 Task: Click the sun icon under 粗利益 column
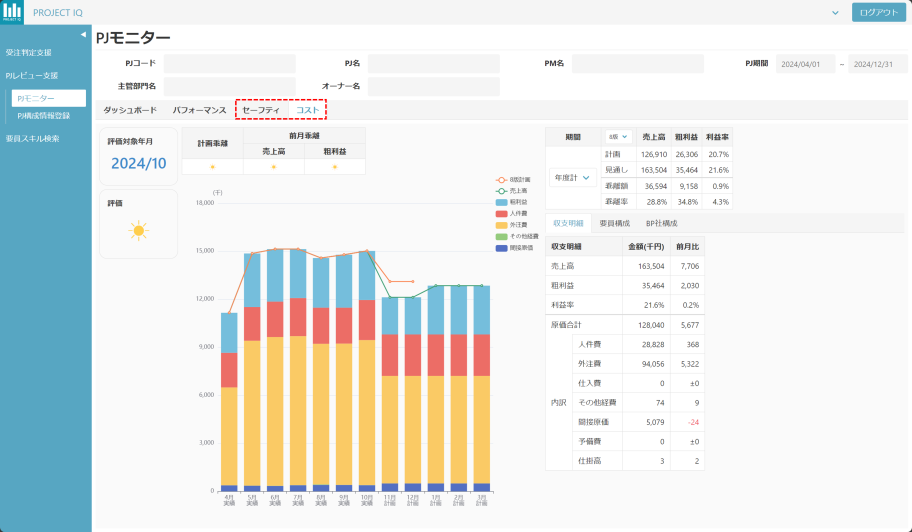coord(334,167)
